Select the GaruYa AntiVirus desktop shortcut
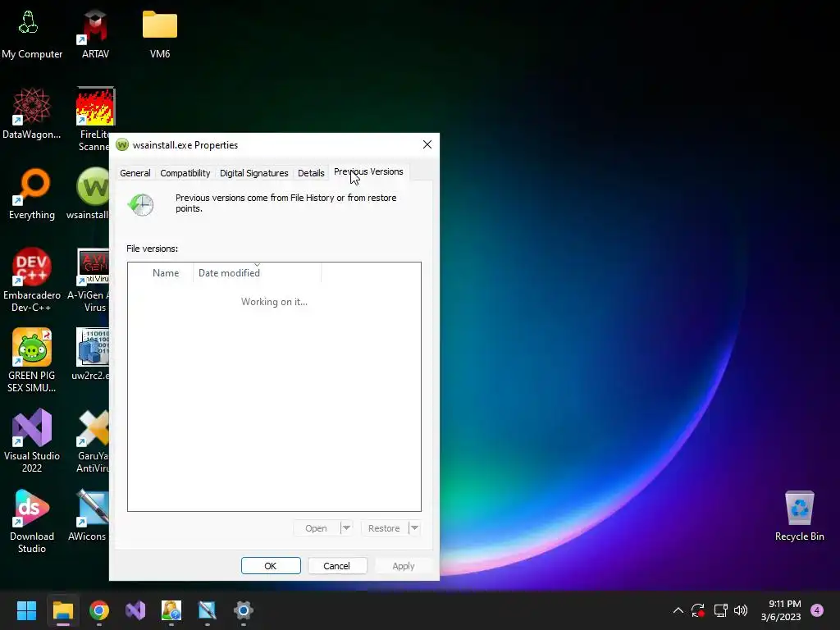The width and height of the screenshot is (840, 630). pyautogui.click(x=92, y=441)
